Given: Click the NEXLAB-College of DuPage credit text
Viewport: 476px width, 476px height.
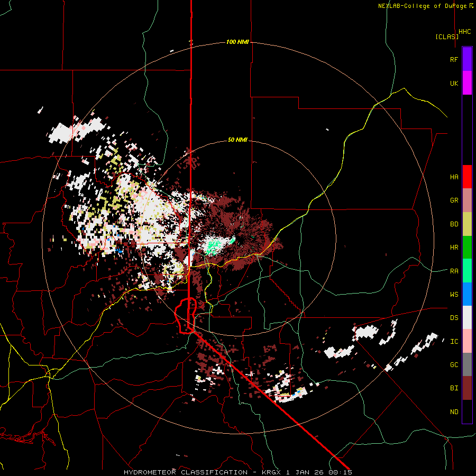Looking at the screenshot, I should click(x=425, y=6).
